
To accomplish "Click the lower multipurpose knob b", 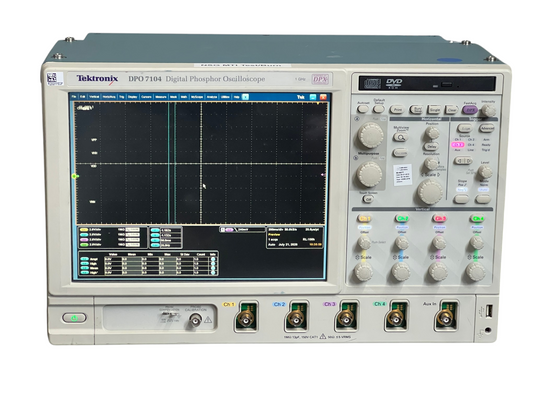I will point(370,174).
